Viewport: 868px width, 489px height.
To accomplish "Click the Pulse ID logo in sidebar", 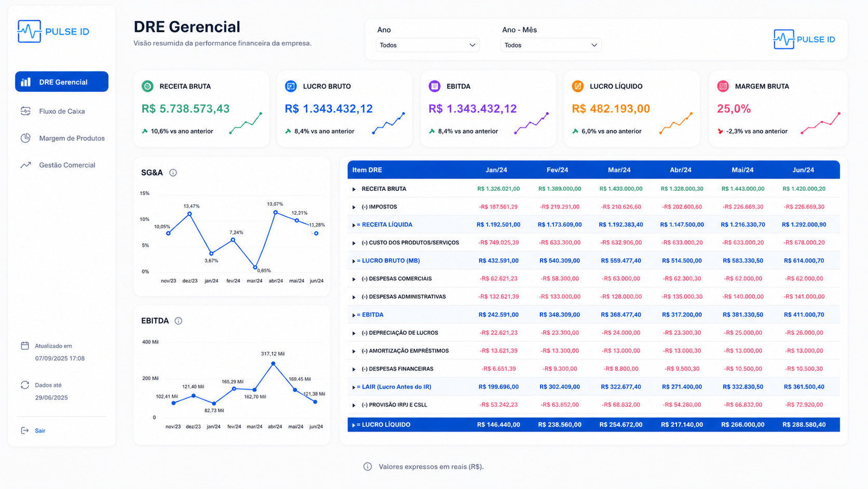I will 53,31.
